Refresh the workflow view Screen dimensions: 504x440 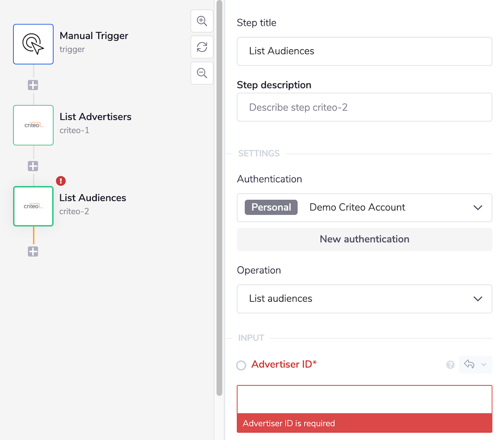click(202, 47)
